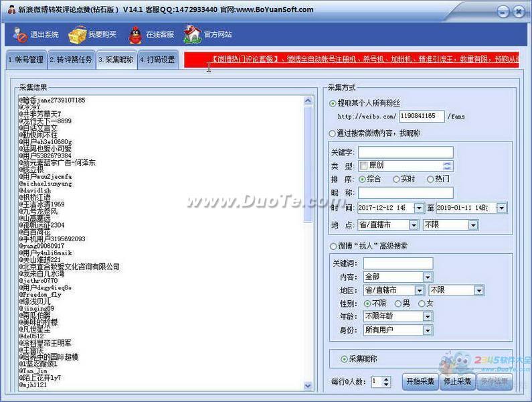Click the 昵称 input field
Viewport: 532px width, 402px height.
pyautogui.click(x=406, y=193)
